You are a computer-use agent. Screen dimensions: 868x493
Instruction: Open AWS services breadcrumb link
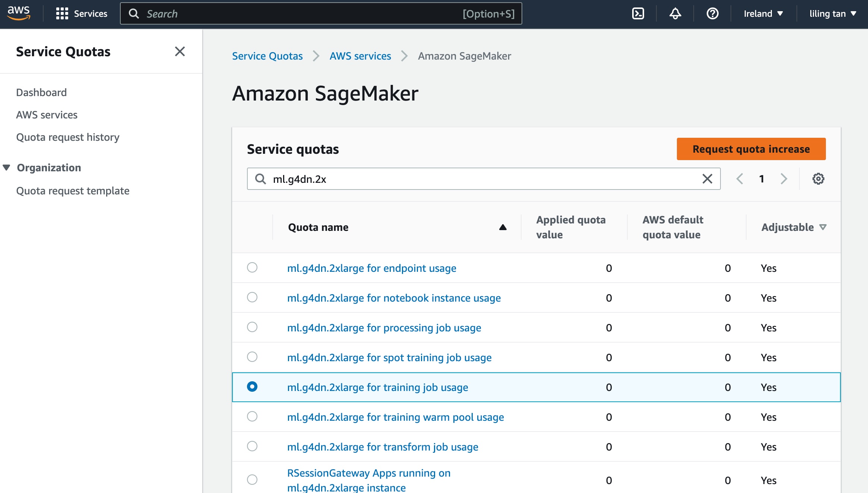[x=360, y=56]
